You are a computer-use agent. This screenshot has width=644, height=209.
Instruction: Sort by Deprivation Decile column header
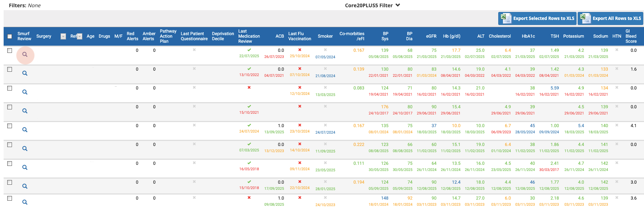(x=223, y=36)
